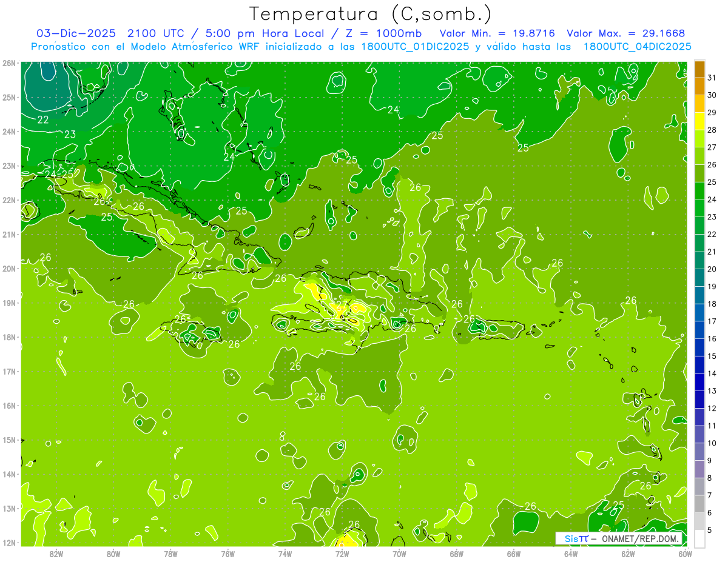Click the "74W" longitude axis label
Image resolution: width=728 pixels, height=562 pixels.
point(285,554)
